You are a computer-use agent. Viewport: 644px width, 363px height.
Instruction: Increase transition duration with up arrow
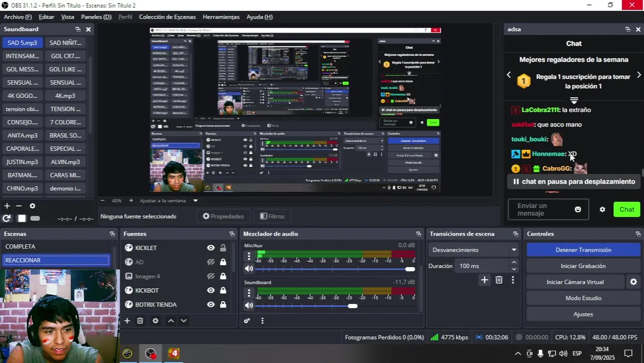pyautogui.click(x=514, y=262)
